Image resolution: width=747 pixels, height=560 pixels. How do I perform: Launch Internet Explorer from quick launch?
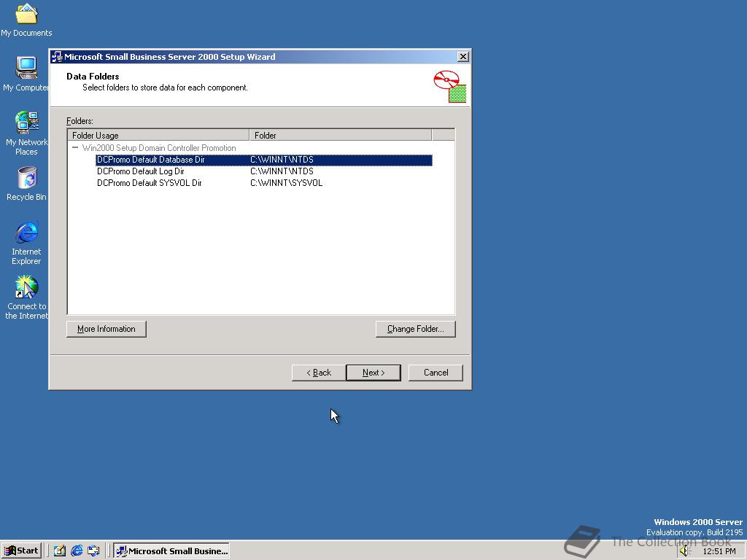click(x=76, y=551)
